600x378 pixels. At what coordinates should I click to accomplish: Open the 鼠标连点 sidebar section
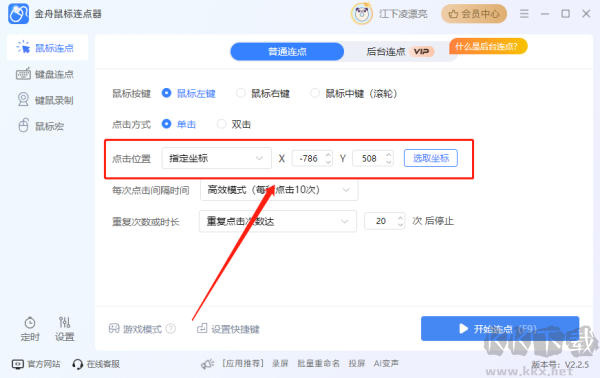[47, 48]
